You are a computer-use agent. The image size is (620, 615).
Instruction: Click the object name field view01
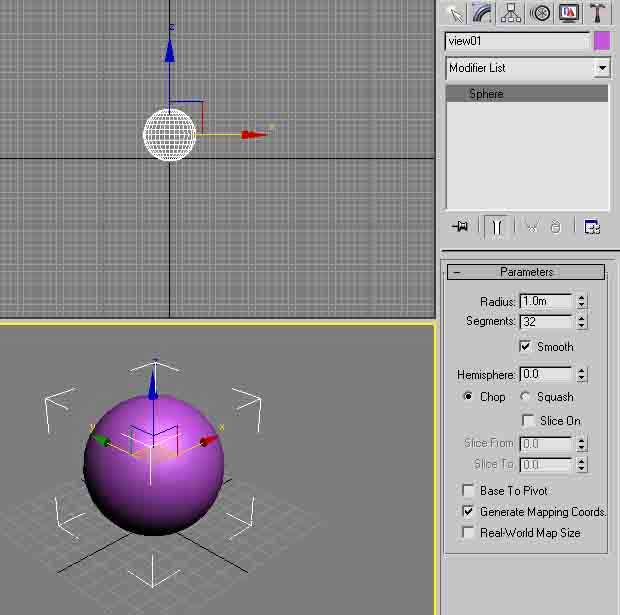coord(517,41)
